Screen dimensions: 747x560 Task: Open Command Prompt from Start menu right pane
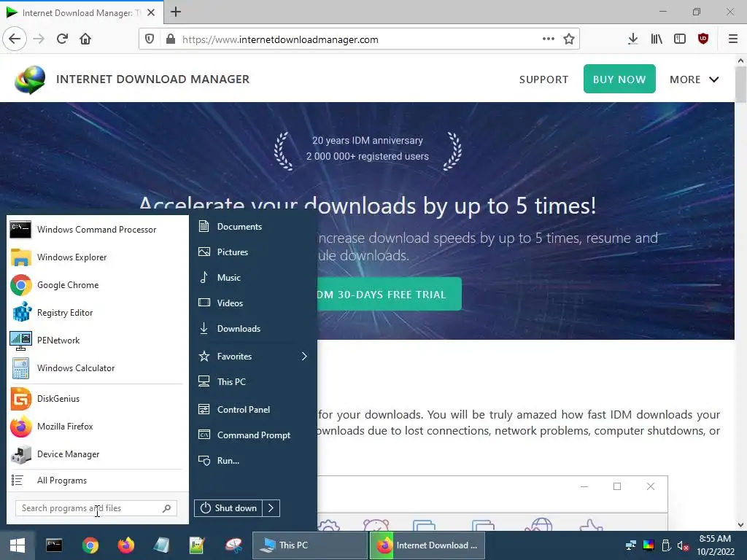pos(252,435)
